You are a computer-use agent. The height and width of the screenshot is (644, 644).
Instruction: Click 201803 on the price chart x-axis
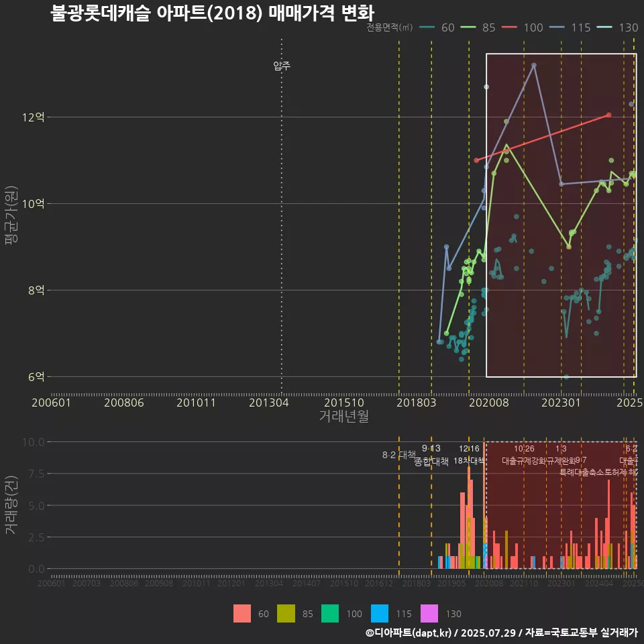pos(417,402)
